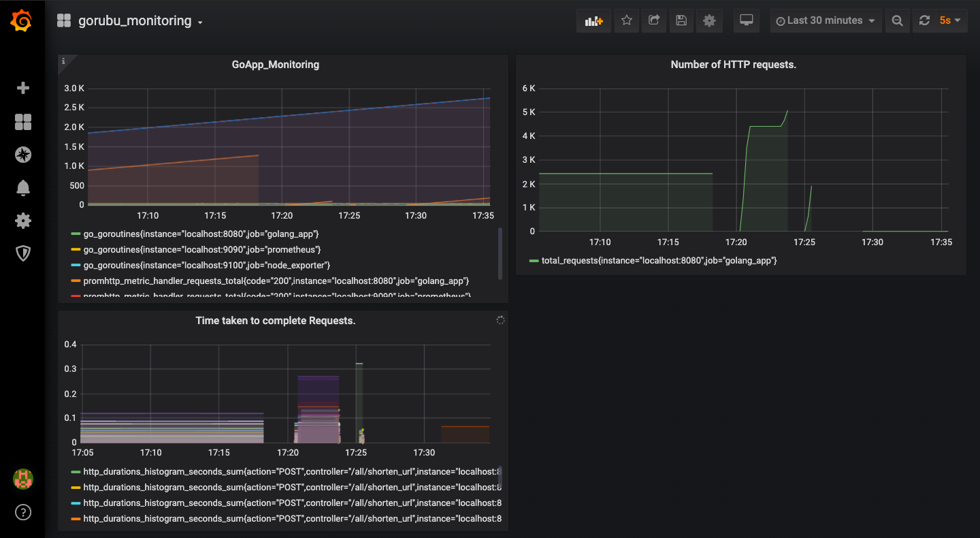
Task: Click the green go_goroutines golang_app legend color
Action: click(76, 234)
